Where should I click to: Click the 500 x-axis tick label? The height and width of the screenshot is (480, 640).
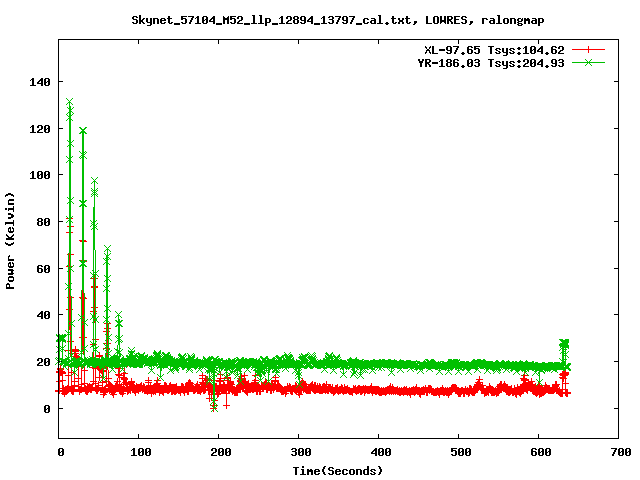tap(461, 452)
